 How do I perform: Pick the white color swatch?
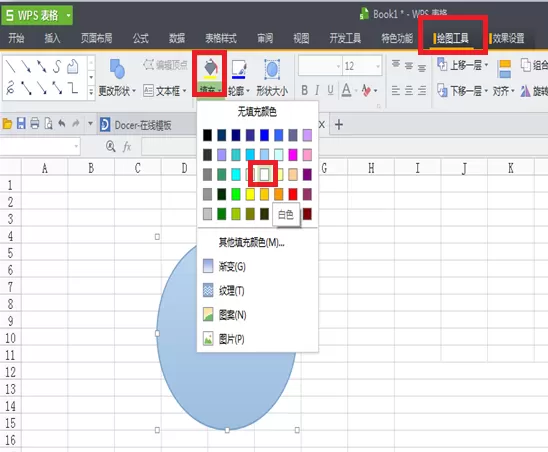pos(265,174)
